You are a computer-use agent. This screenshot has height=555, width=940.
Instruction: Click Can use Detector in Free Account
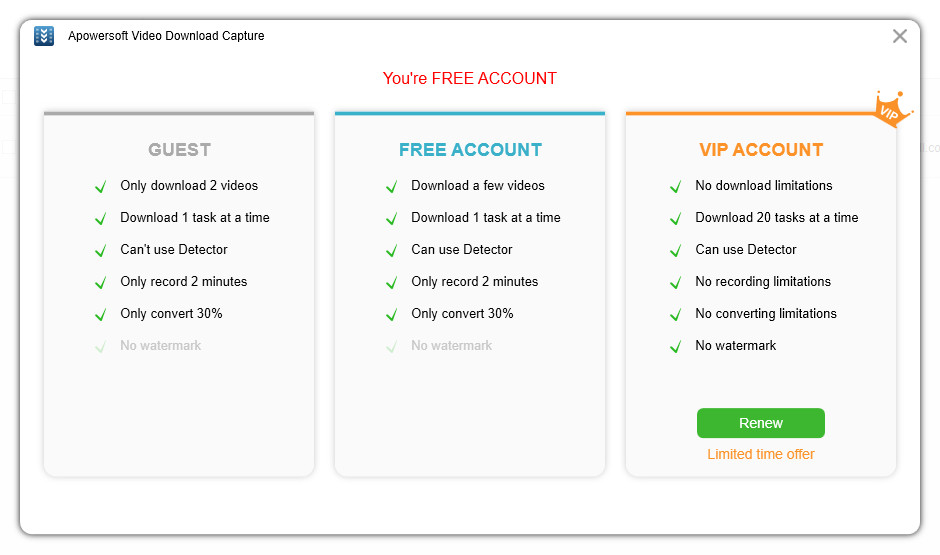(462, 249)
